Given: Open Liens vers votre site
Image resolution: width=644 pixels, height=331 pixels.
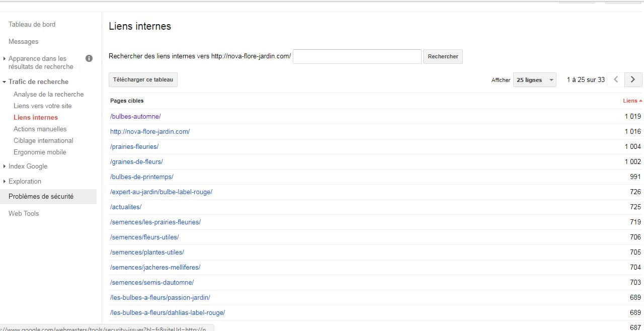Looking at the screenshot, I should [x=42, y=106].
